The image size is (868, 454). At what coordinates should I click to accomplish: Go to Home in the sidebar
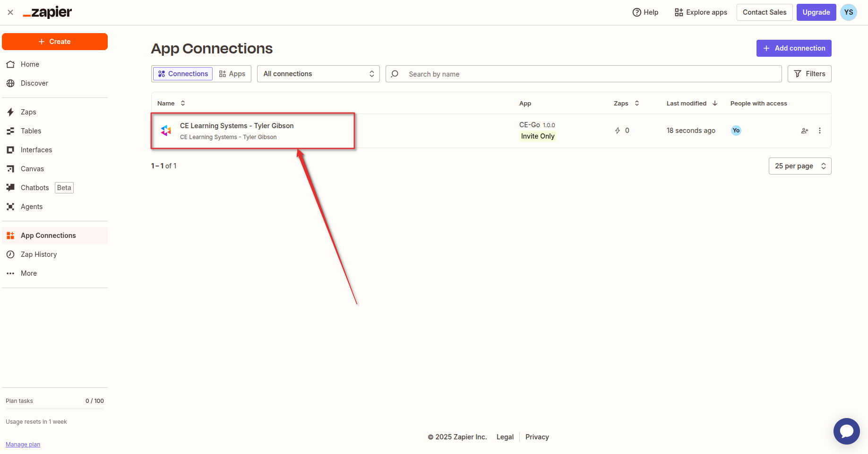tap(55, 64)
